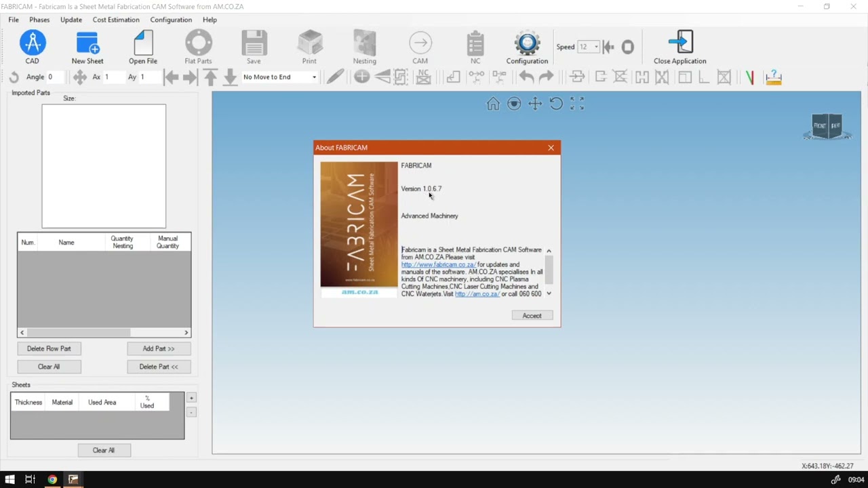Open the Nesting tool
This screenshot has height=488, width=868.
[x=365, y=43]
